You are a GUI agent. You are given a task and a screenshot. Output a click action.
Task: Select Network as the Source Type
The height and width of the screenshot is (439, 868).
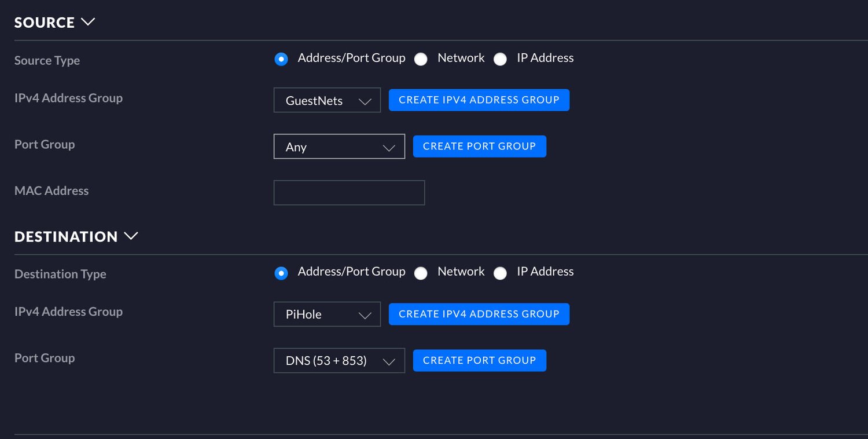(x=421, y=59)
